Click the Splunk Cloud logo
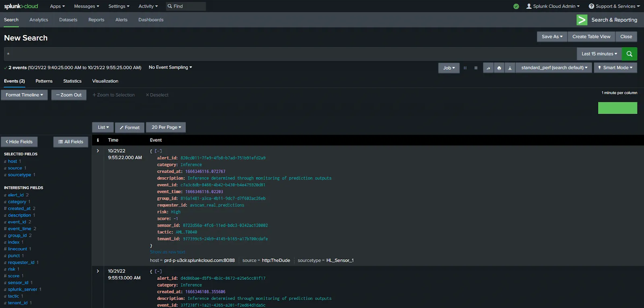The image size is (644, 308). [21, 6]
